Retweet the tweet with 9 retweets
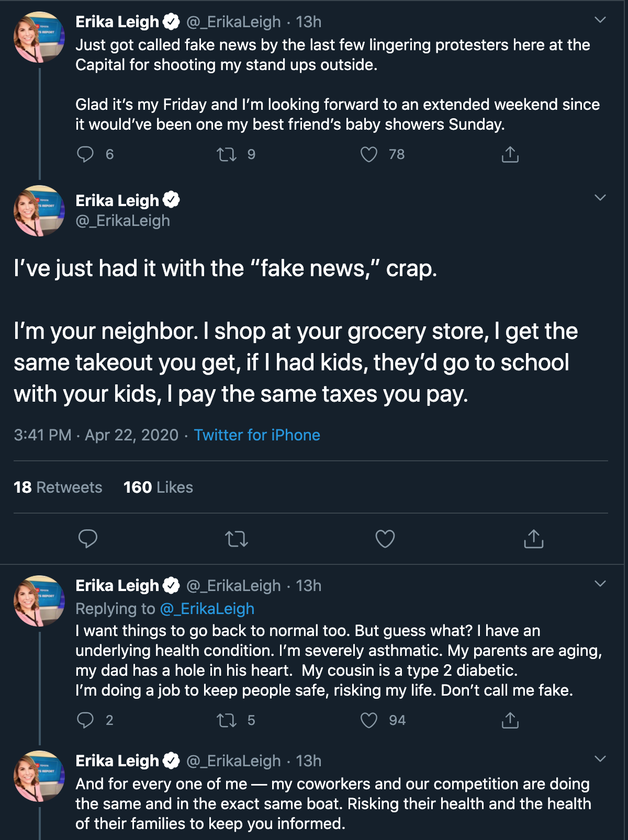 227,154
